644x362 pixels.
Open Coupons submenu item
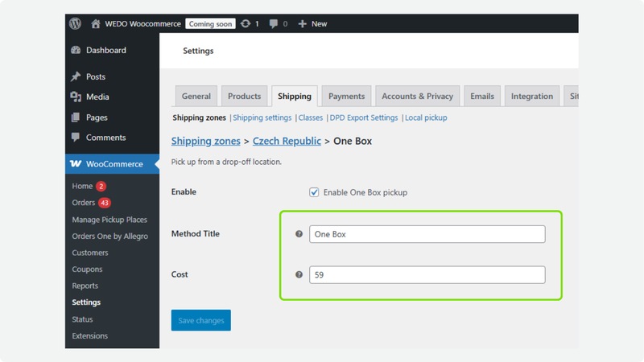(87, 269)
